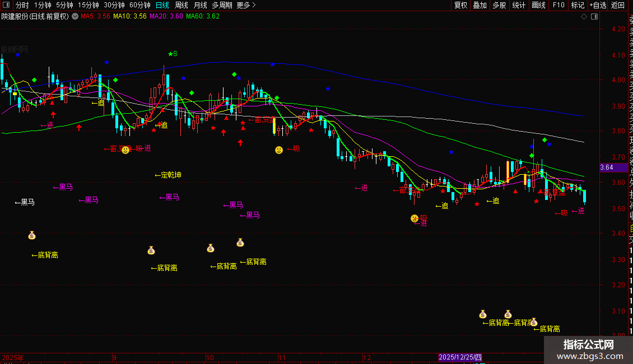Click the 复权 button

(x=460, y=5)
